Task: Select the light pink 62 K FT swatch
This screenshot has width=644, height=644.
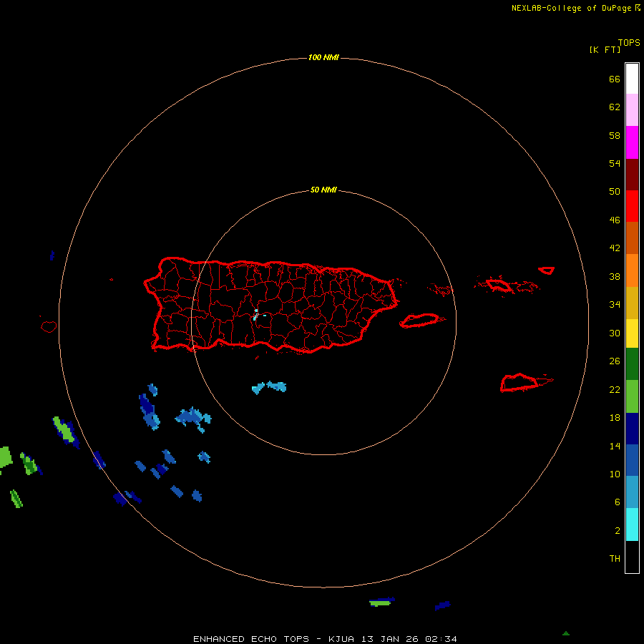Action: coord(632,109)
